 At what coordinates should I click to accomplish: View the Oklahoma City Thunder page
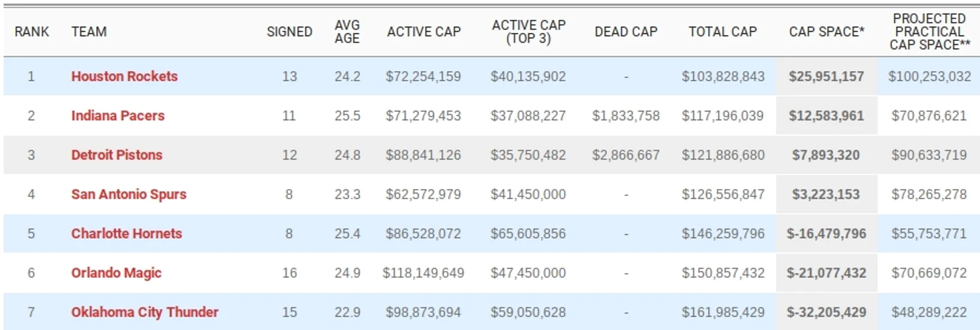(144, 313)
